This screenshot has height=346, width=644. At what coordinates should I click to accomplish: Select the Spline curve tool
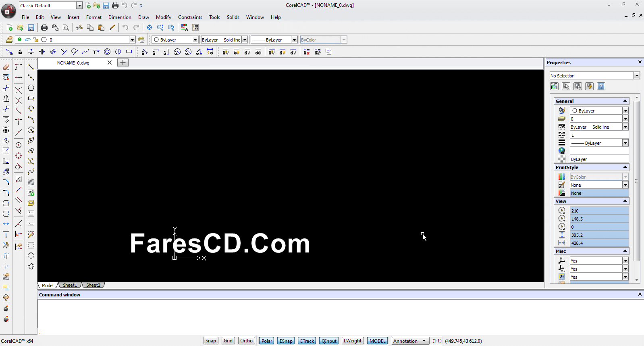(31, 171)
